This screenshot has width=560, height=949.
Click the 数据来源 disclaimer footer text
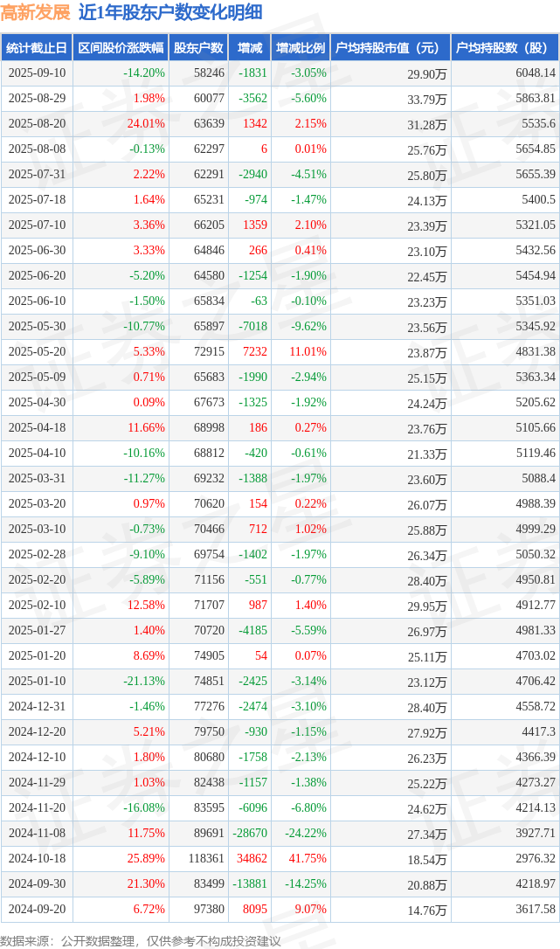pyautogui.click(x=141, y=940)
